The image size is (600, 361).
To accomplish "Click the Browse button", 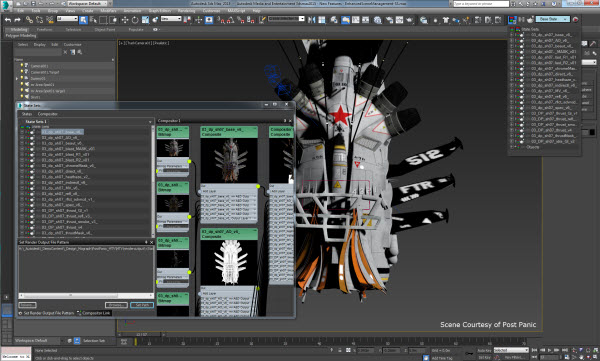I will coord(116,305).
